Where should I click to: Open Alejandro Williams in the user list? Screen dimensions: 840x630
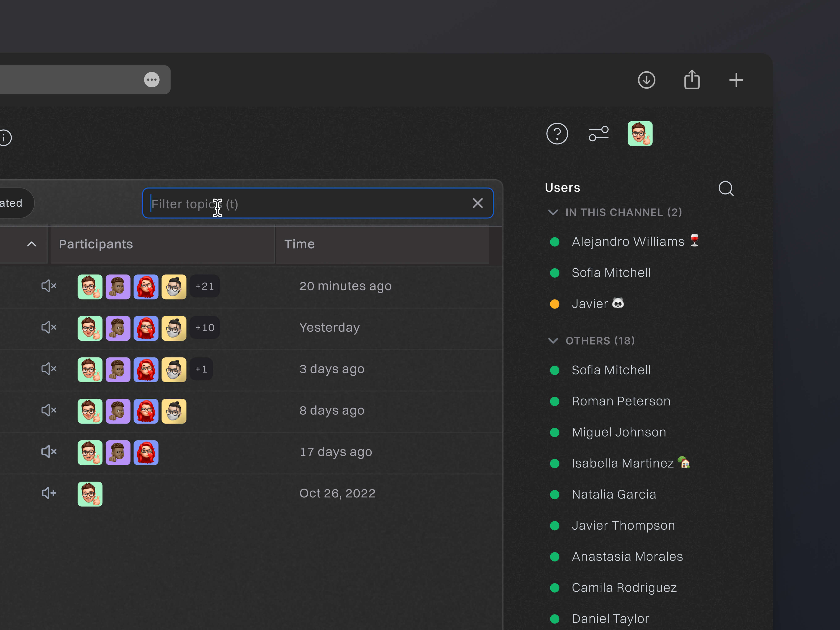[x=628, y=241]
